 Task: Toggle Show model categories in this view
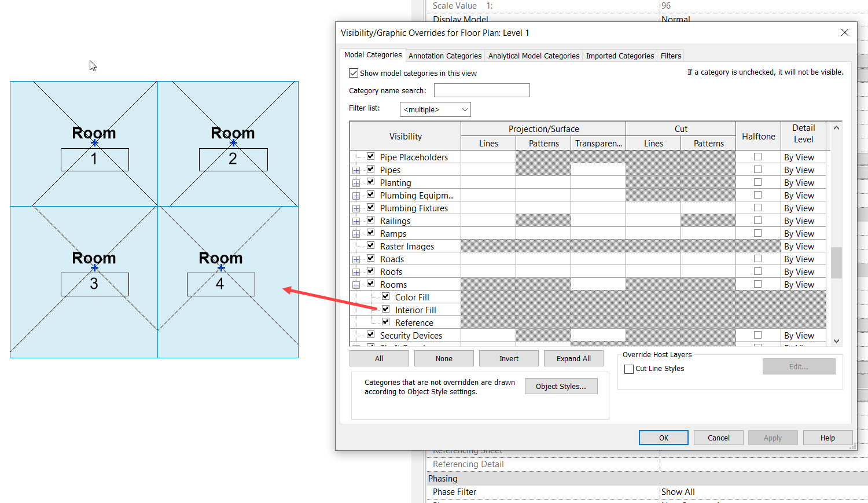click(354, 72)
